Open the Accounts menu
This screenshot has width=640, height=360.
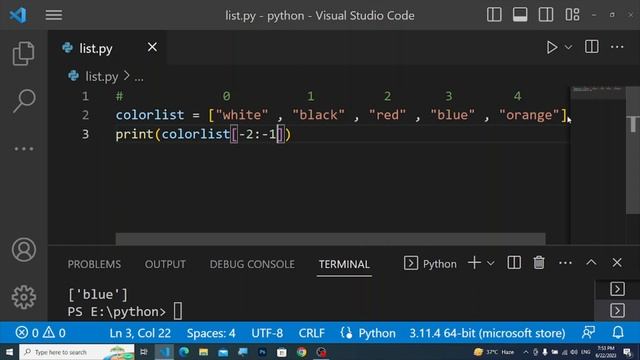[x=24, y=249]
